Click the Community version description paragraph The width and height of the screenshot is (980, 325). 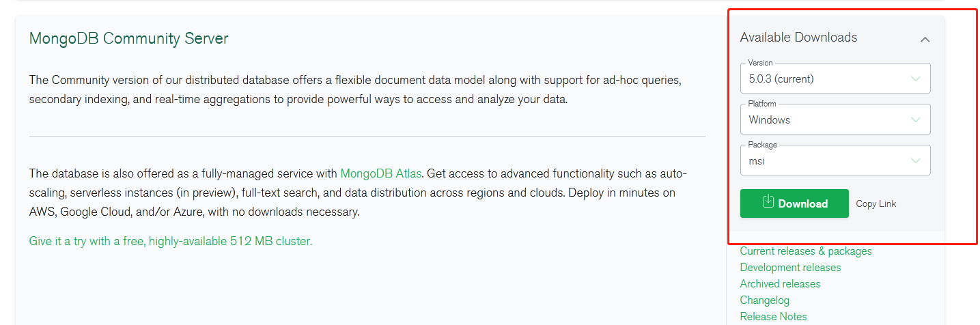[x=354, y=89]
